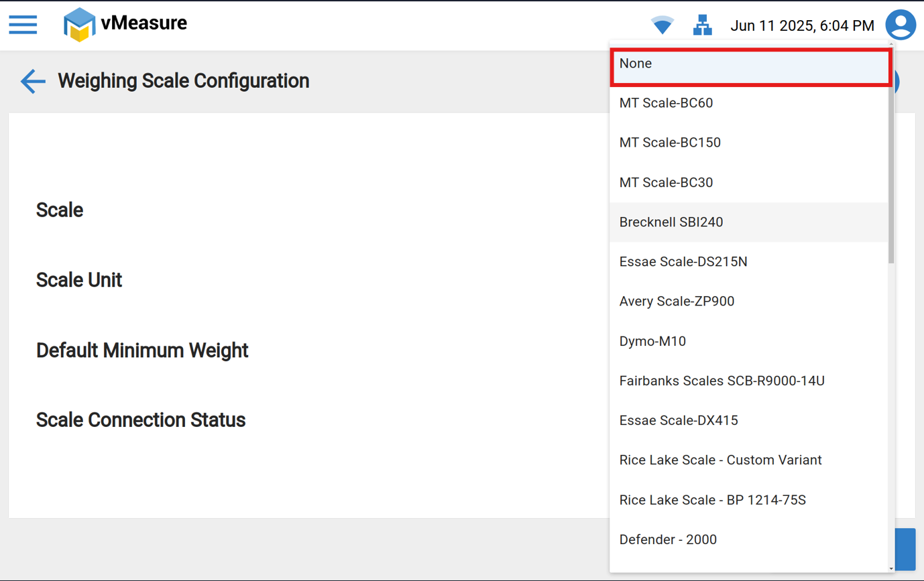Click the dropdown list scrollbar thumb
This screenshot has height=581, width=924.
891,174
